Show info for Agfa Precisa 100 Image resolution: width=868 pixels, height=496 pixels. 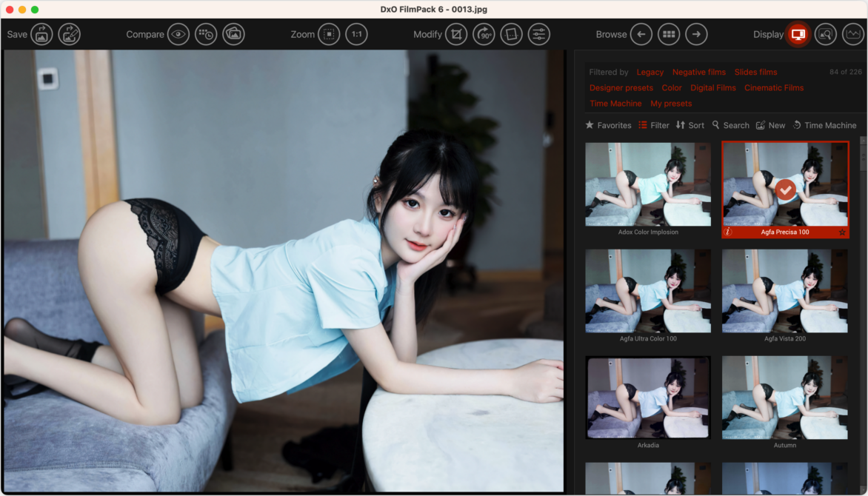(728, 232)
